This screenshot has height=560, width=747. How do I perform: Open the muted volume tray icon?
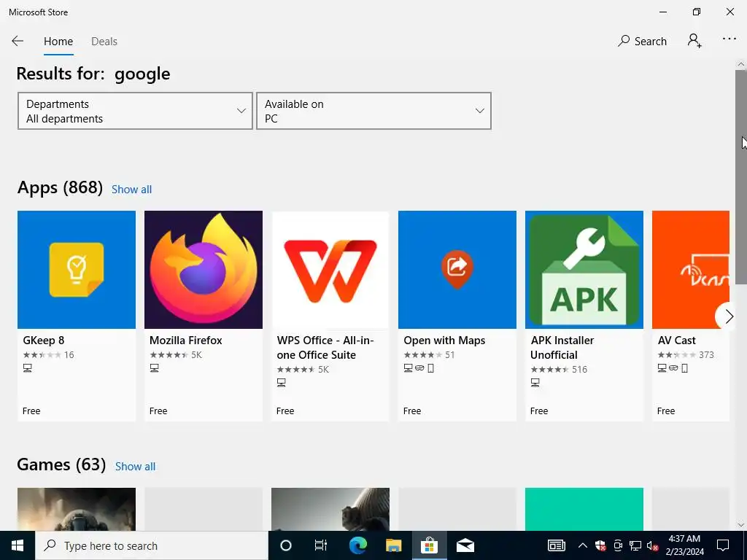click(x=653, y=545)
